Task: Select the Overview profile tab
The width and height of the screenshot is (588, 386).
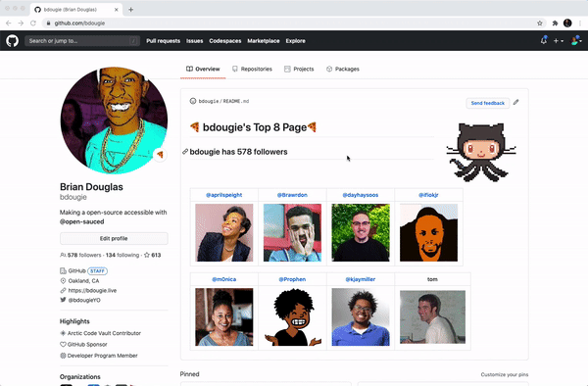Action: click(x=203, y=69)
